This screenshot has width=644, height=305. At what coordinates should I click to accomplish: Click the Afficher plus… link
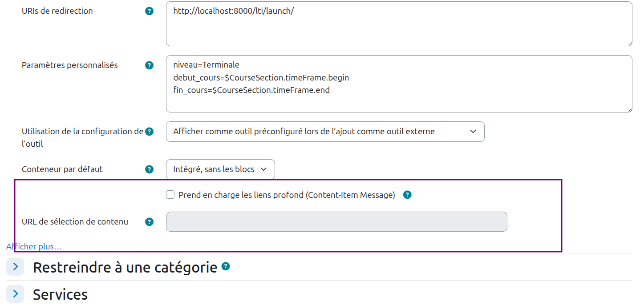pos(34,246)
